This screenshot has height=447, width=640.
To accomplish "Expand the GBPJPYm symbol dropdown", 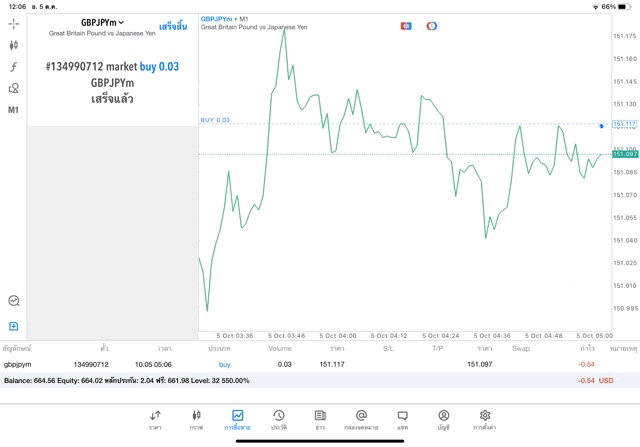I will tap(103, 22).
